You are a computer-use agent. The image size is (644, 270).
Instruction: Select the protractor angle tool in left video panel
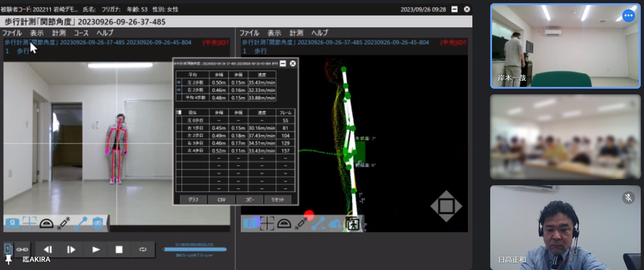click(x=47, y=223)
